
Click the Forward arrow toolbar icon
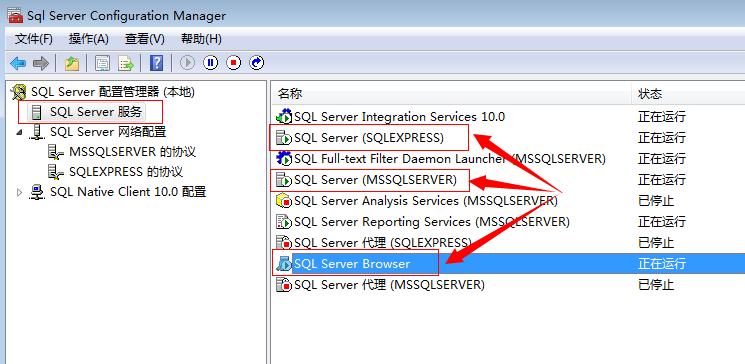click(x=41, y=63)
